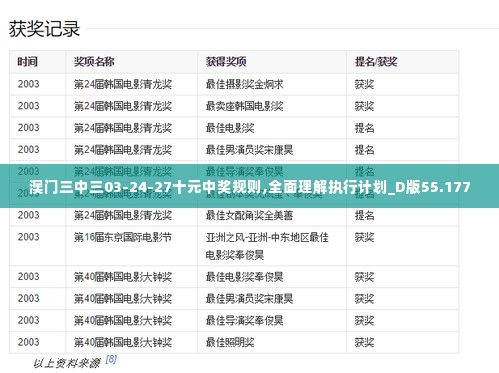This screenshot has width=499, height=373.
Task: Click the 获奖记录 section heading
Action: [x=44, y=29]
